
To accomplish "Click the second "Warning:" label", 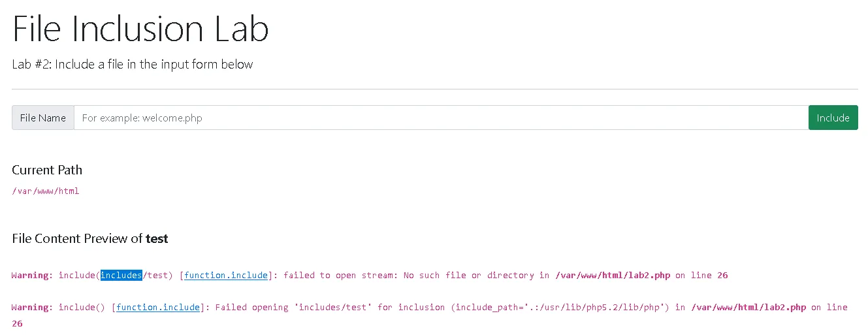I will [32, 308].
